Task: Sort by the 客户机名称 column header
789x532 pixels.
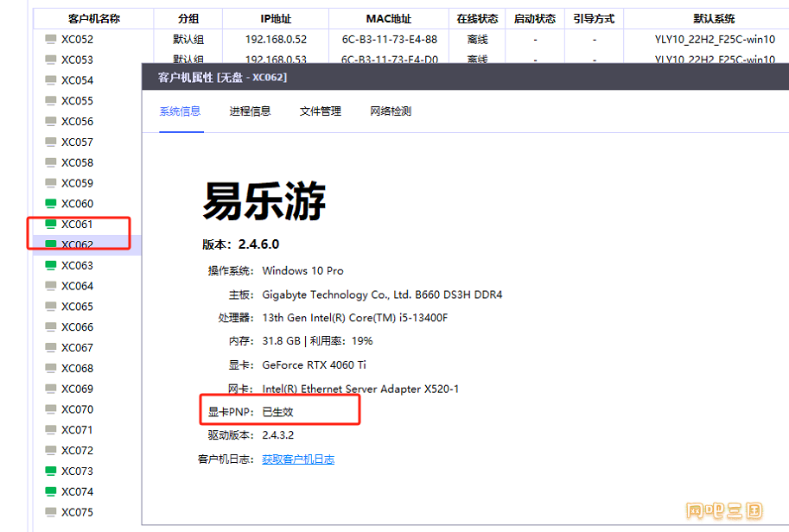Action: click(94, 19)
